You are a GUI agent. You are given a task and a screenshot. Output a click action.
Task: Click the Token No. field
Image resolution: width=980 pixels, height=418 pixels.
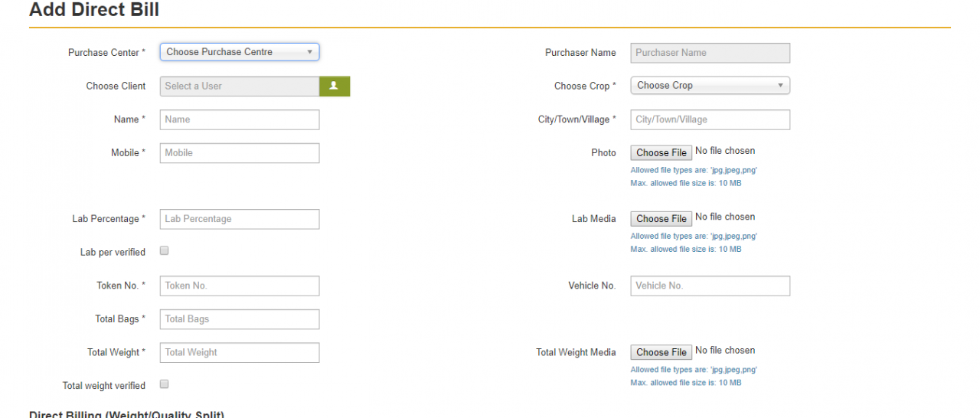pyautogui.click(x=239, y=286)
